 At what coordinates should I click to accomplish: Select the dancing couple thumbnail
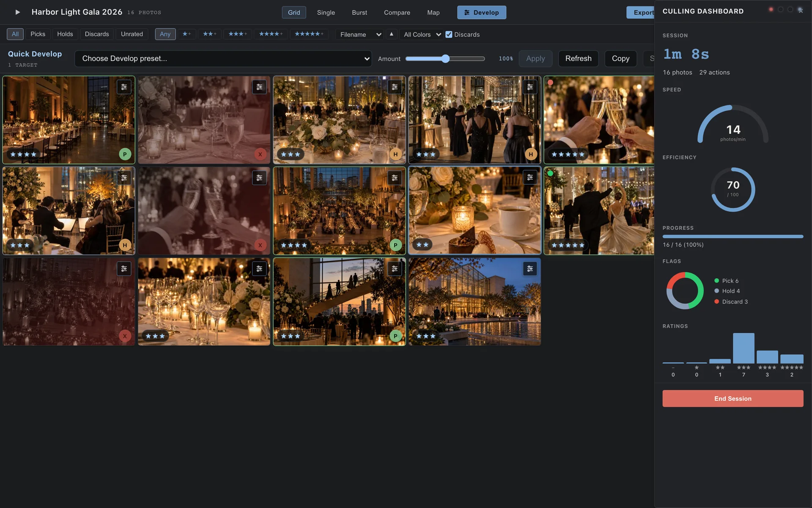[x=599, y=210]
